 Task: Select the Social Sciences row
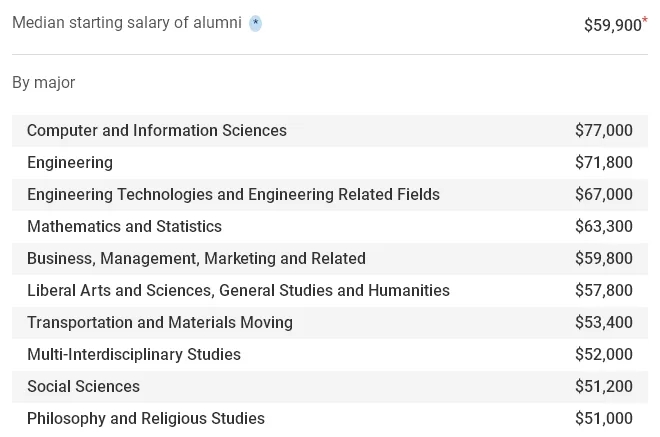click(x=330, y=386)
